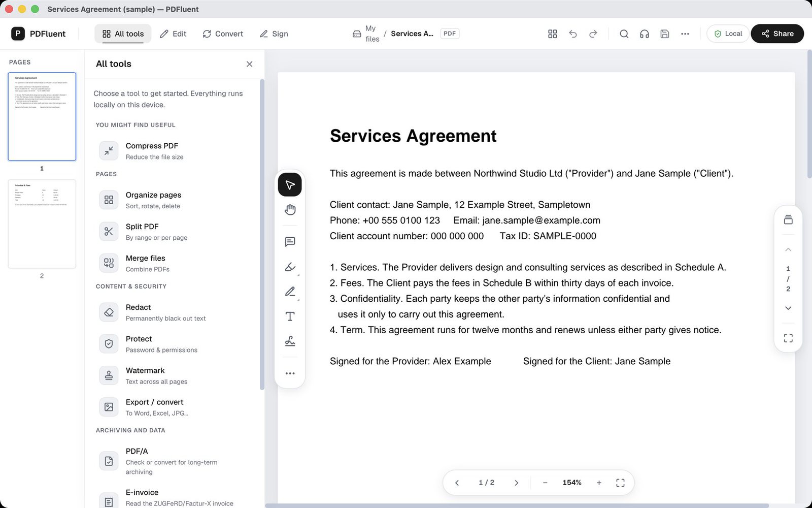The height and width of the screenshot is (508, 812).
Task: Open the search magnifier
Action: 624,34
